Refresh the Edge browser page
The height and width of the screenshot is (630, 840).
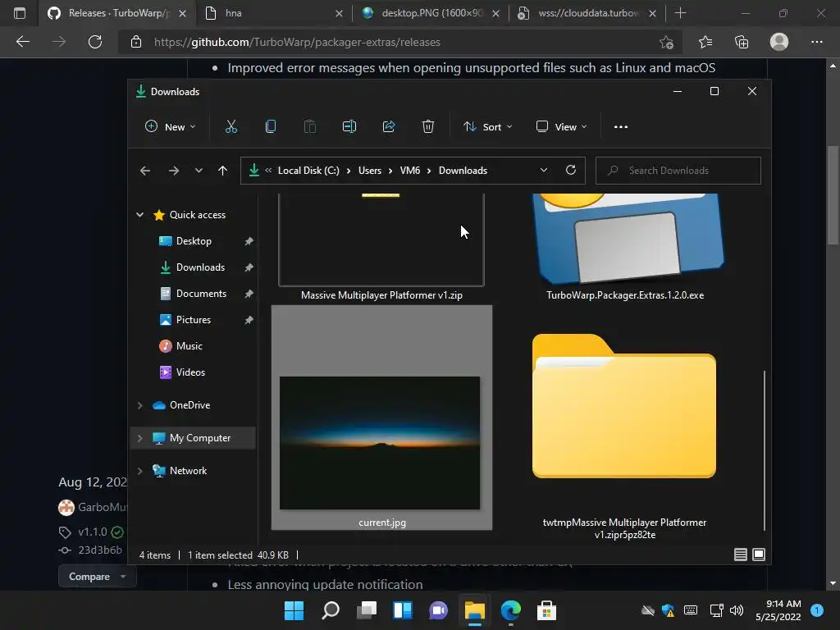pos(95,42)
